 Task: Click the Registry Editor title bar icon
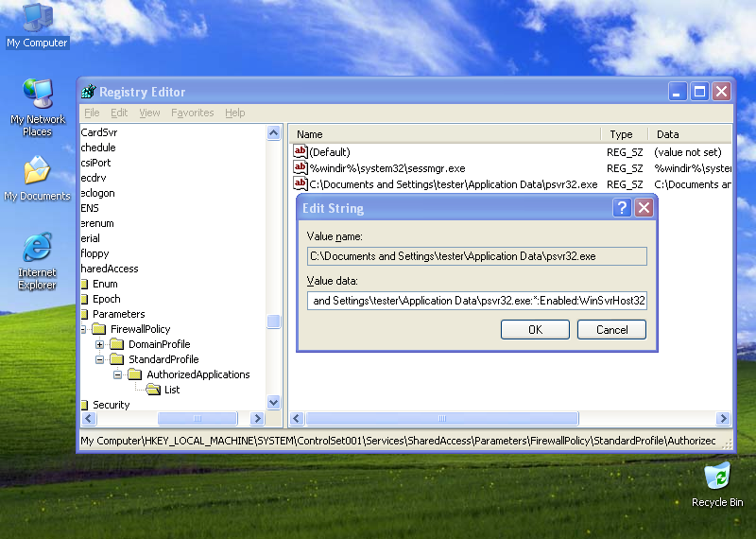pyautogui.click(x=89, y=91)
